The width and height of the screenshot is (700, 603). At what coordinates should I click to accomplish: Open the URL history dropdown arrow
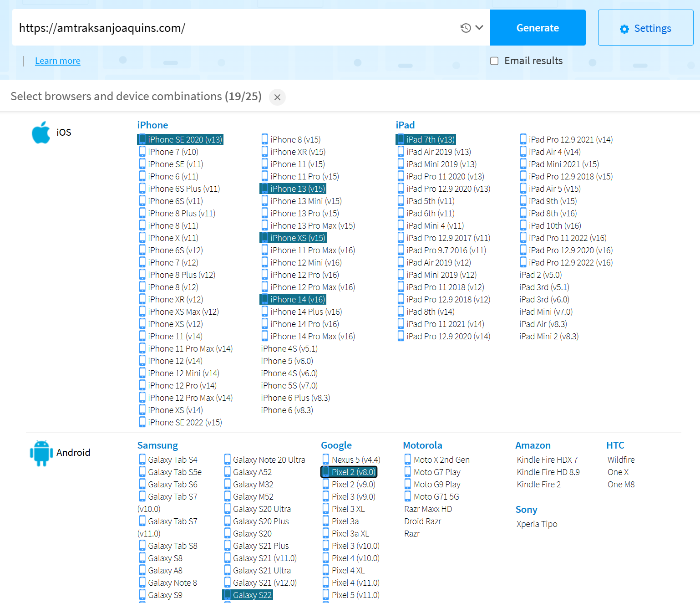pos(479,28)
